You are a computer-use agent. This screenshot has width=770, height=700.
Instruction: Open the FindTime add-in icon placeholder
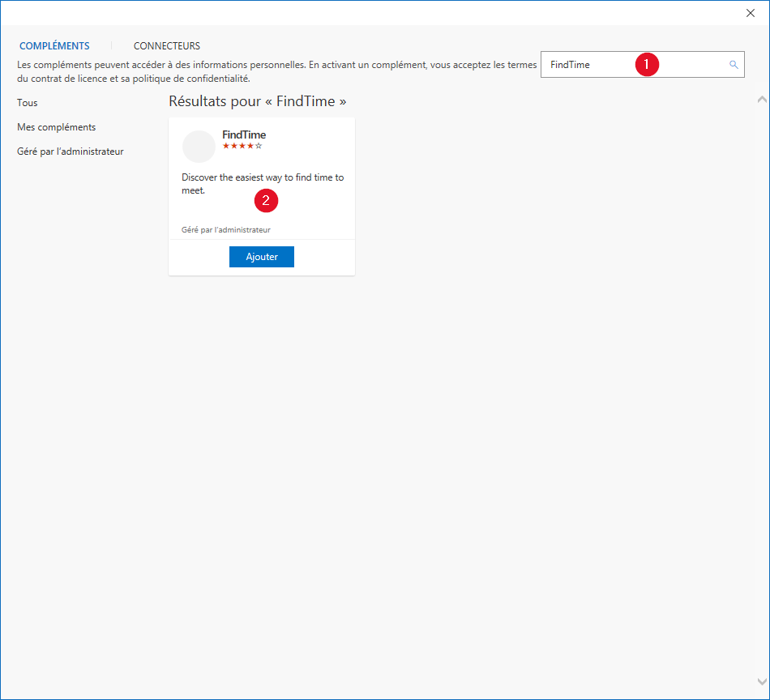point(199,147)
